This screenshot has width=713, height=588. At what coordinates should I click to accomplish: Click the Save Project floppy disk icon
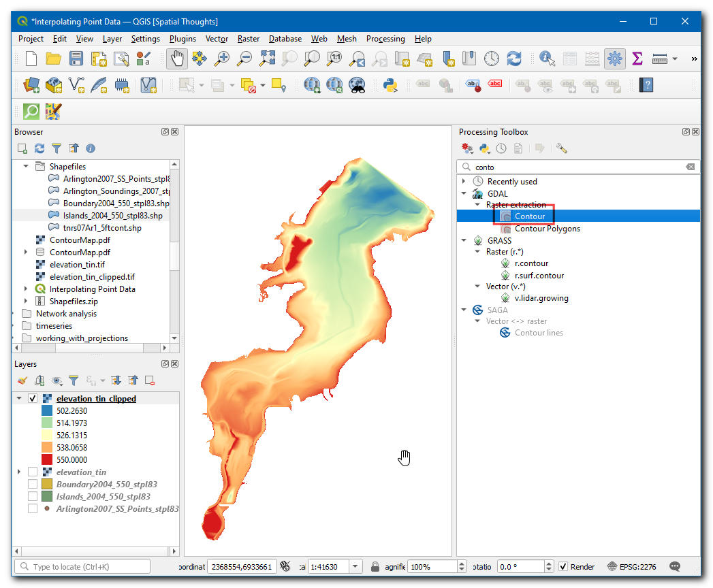click(76, 59)
